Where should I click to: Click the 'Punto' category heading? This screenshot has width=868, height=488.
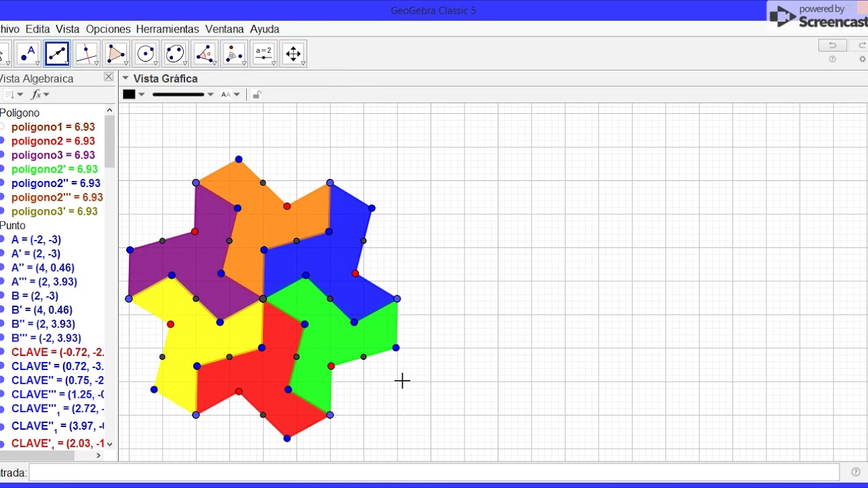(13, 226)
